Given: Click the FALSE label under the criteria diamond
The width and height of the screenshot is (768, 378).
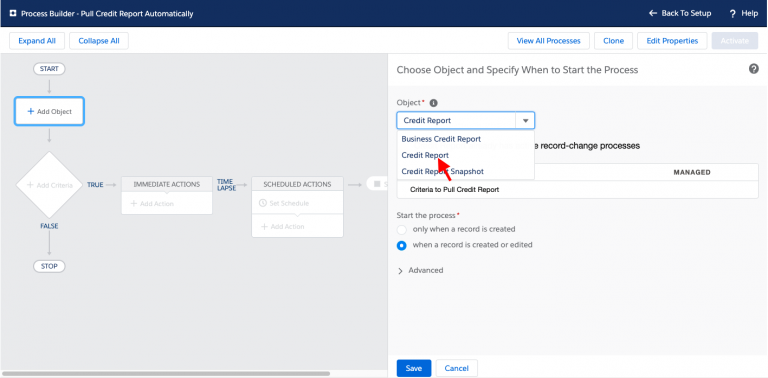Looking at the screenshot, I should coord(49,226).
